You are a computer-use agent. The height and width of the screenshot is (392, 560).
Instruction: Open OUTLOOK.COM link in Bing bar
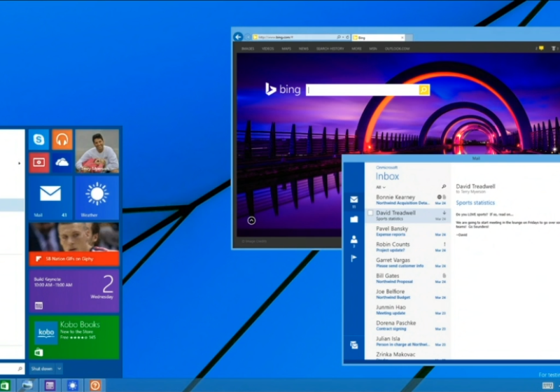(397, 48)
